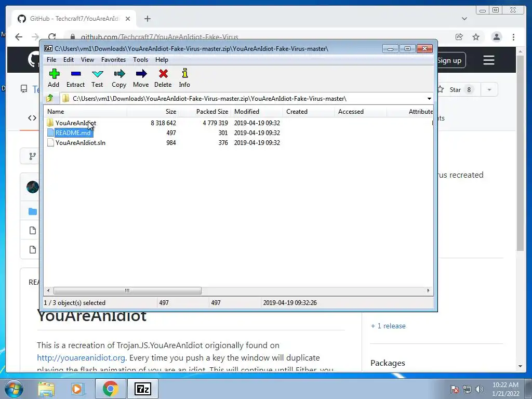Viewport: 532px width, 399px height.
Task: Click the 7-Zip taskbar button
Action: coord(142,389)
